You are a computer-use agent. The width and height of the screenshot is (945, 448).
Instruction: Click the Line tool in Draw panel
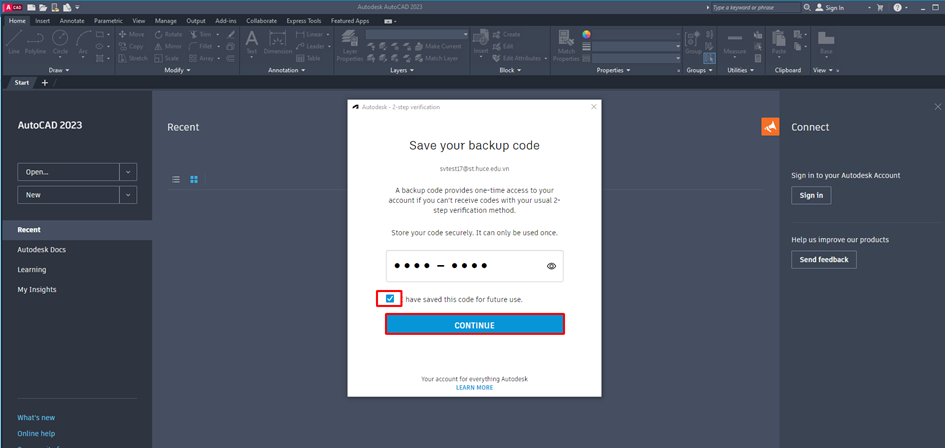[13, 41]
